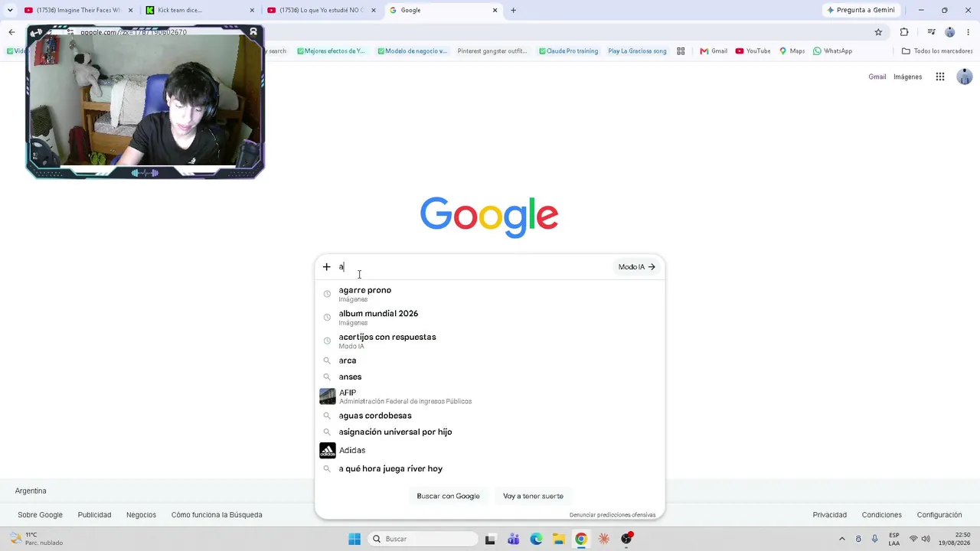Click the Adidas logo suggestion icon
This screenshot has width=980, height=551.
pyautogui.click(x=328, y=451)
